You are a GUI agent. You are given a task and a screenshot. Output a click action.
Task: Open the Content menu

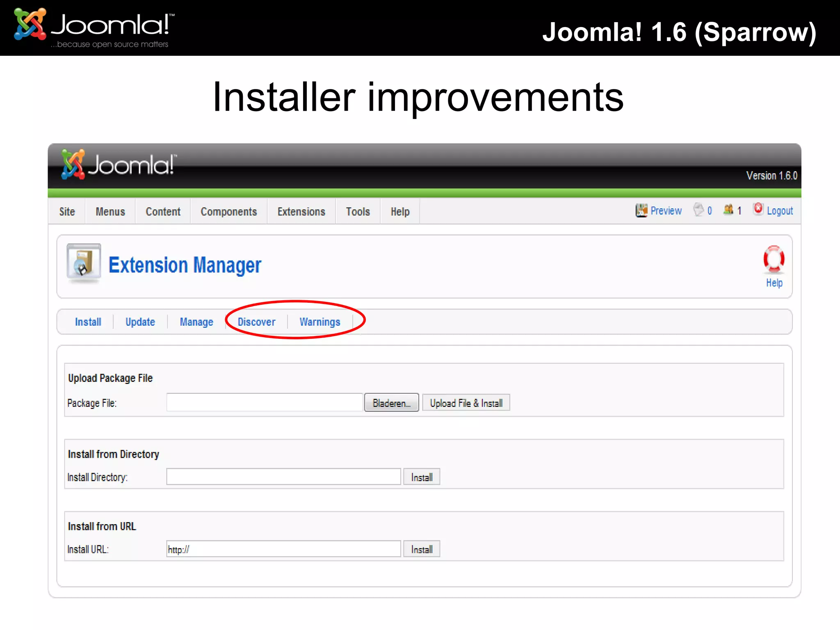tap(163, 212)
